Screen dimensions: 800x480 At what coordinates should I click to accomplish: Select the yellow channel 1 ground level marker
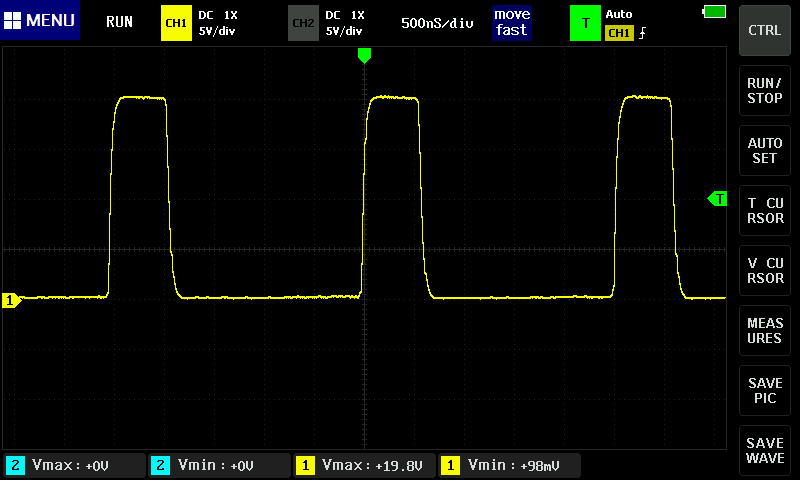pos(12,299)
